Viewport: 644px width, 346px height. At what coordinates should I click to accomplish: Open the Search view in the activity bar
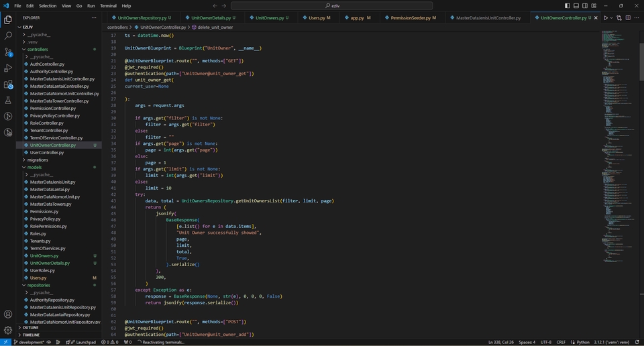click(x=8, y=36)
